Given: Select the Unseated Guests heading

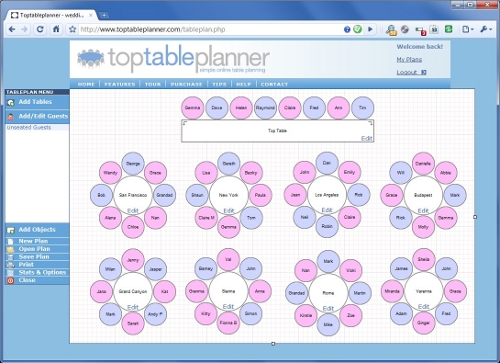Looking at the screenshot, I should click(29, 127).
